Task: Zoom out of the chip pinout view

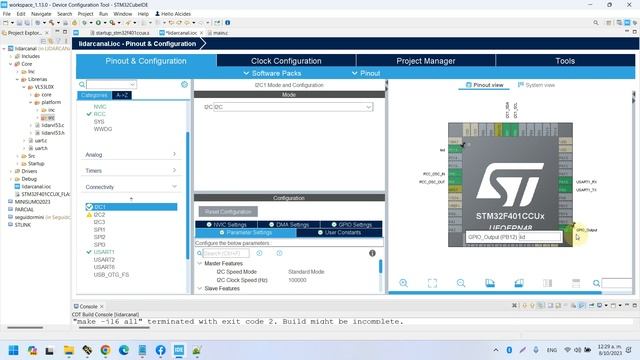Action: pos(461,283)
